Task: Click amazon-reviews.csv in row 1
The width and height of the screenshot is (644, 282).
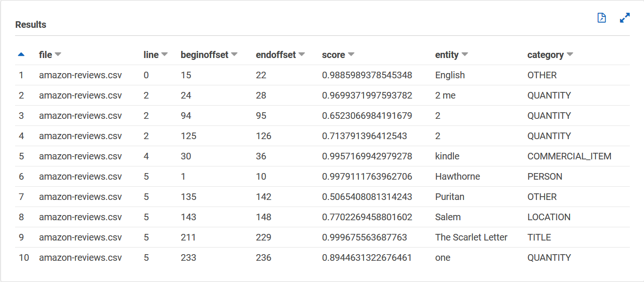Action: [x=80, y=75]
